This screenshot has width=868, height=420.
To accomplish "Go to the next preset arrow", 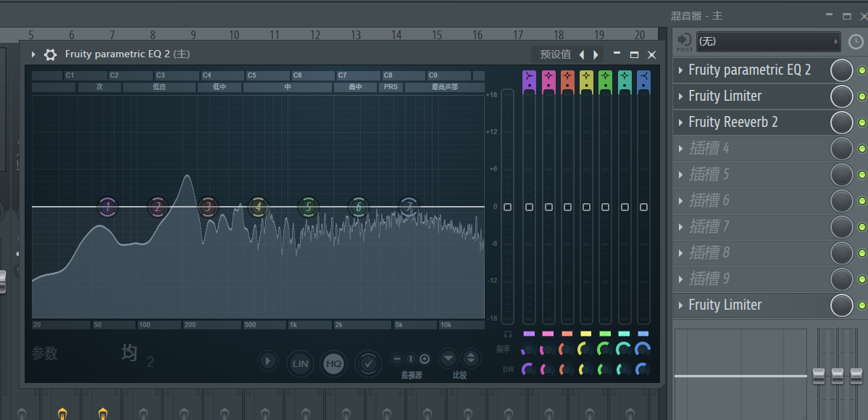I will tap(596, 54).
